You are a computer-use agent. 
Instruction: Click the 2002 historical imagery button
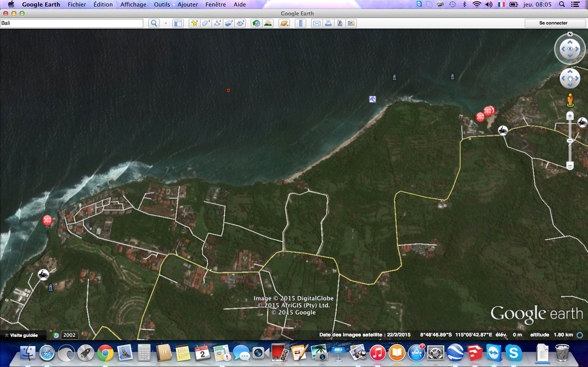point(69,335)
